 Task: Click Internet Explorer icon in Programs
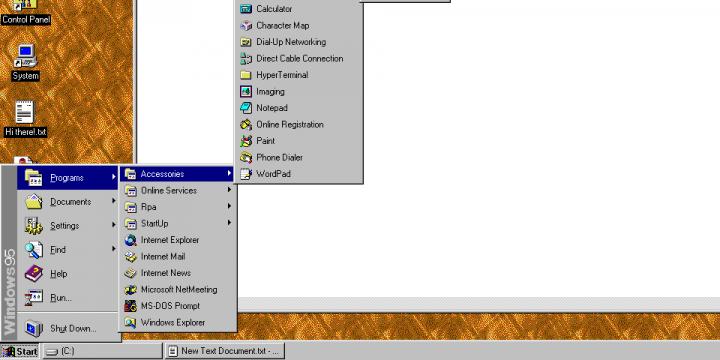point(131,240)
